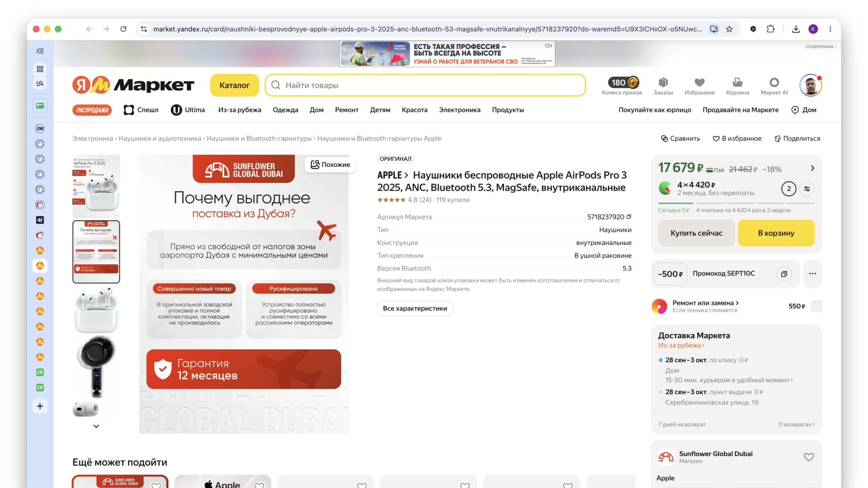868x488 pixels.
Task: Open the Одежда category
Action: pos(285,110)
